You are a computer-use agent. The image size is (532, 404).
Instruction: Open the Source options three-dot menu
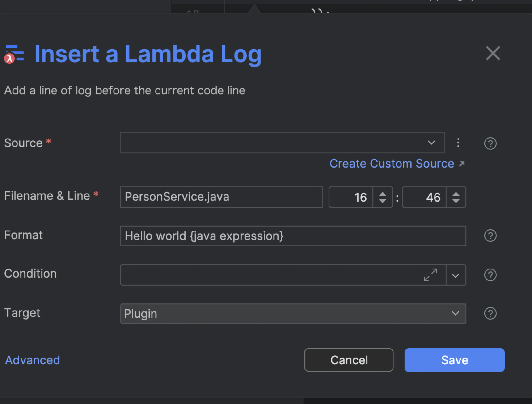tap(458, 143)
